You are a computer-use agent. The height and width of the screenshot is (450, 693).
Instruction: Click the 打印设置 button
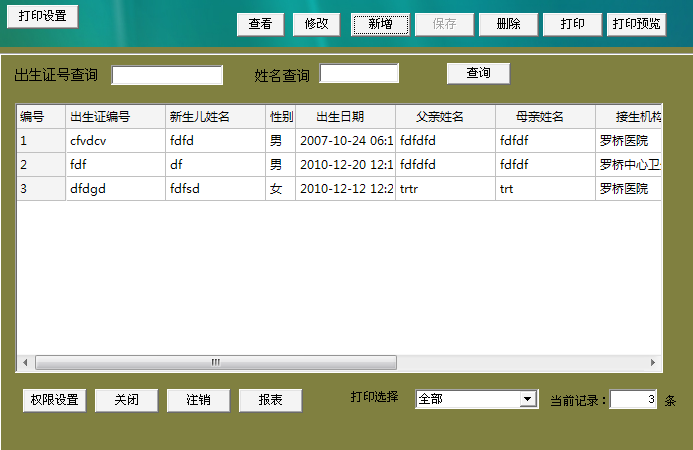click(x=42, y=16)
